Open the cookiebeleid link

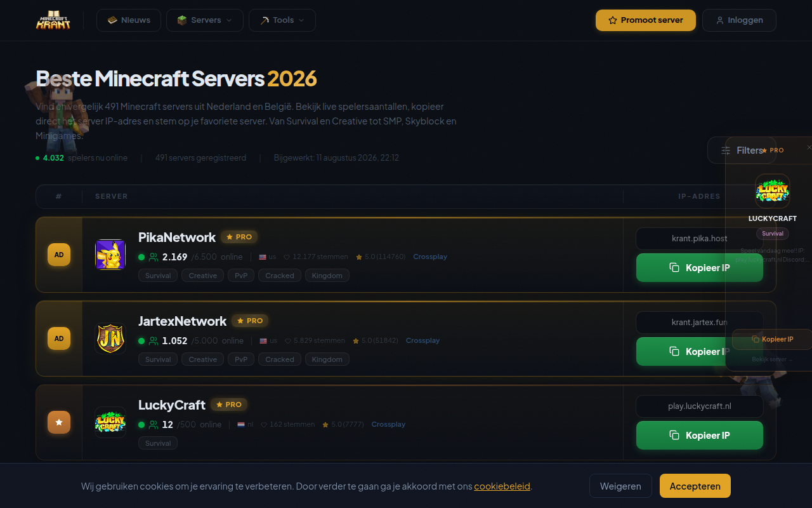coord(502,486)
